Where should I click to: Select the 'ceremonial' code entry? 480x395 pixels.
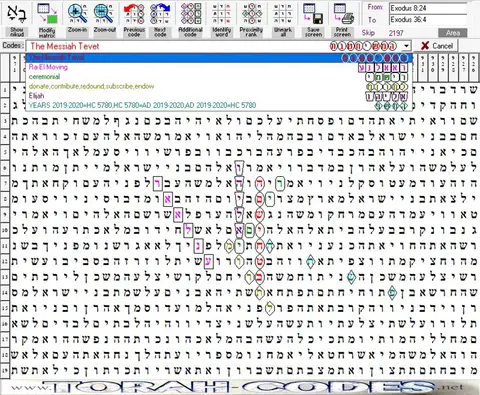pos(219,77)
